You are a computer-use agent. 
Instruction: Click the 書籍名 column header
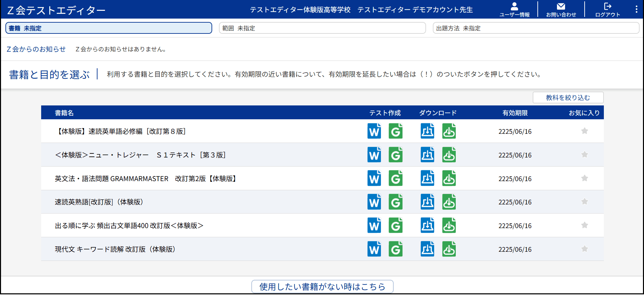point(64,113)
